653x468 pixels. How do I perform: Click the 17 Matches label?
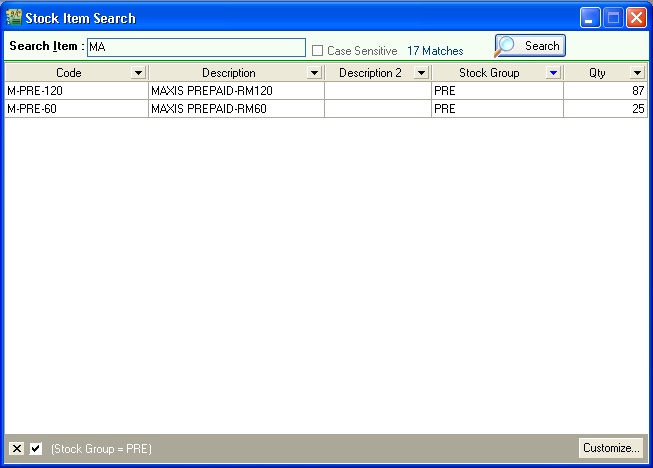click(435, 51)
